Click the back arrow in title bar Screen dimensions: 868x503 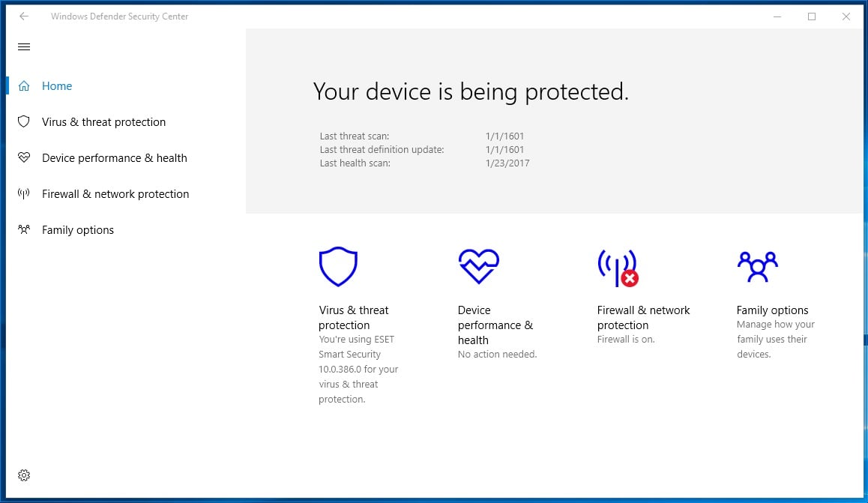(24, 16)
